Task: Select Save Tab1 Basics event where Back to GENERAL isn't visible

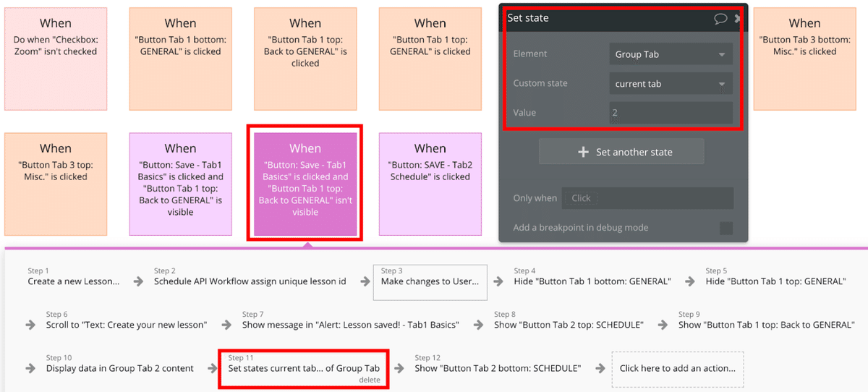Action: (x=305, y=184)
